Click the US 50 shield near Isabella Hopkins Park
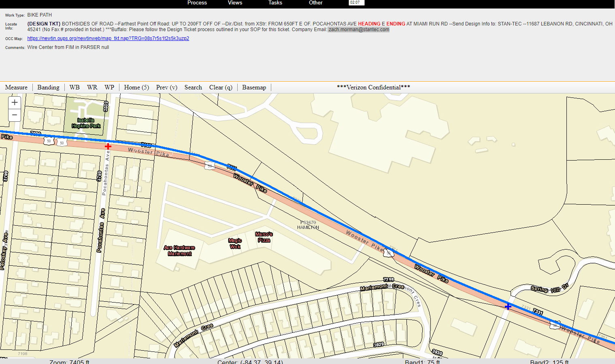This screenshot has width=615, height=364. coord(49,141)
